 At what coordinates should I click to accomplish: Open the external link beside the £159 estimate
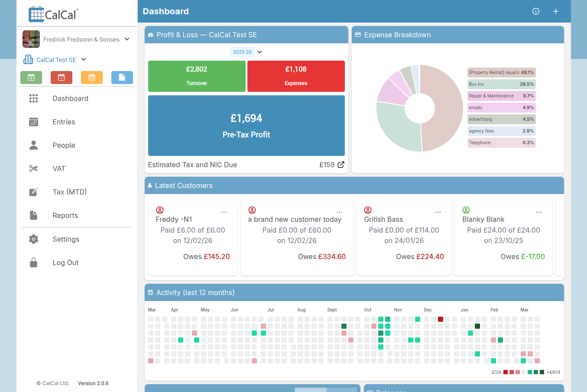pos(341,164)
